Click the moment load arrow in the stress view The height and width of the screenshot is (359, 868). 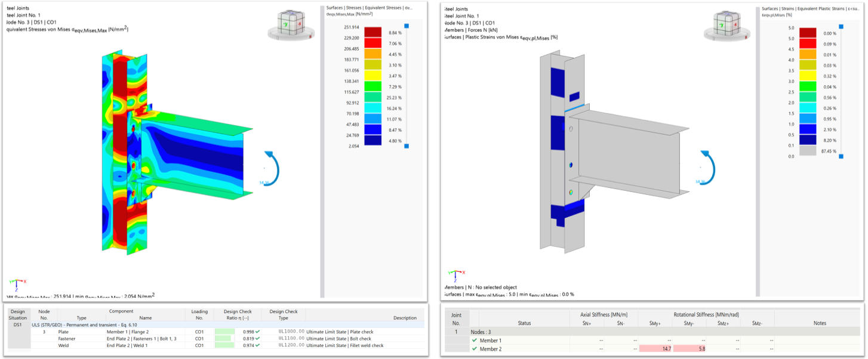272,168
